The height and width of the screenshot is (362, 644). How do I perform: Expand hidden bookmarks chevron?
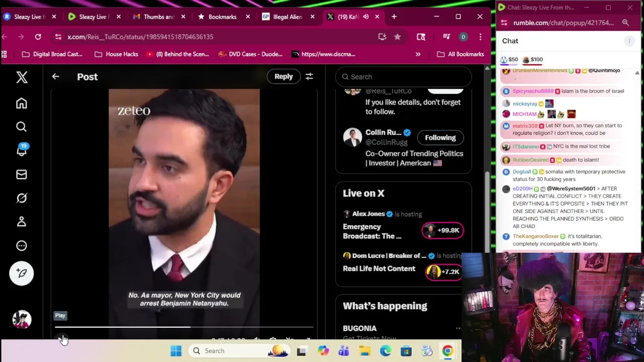(x=418, y=54)
